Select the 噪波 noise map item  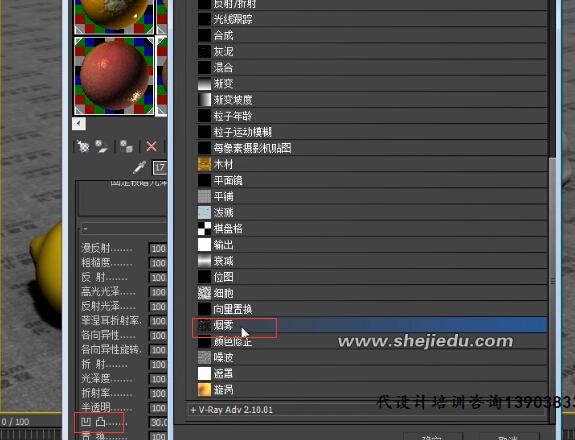click(x=372, y=358)
